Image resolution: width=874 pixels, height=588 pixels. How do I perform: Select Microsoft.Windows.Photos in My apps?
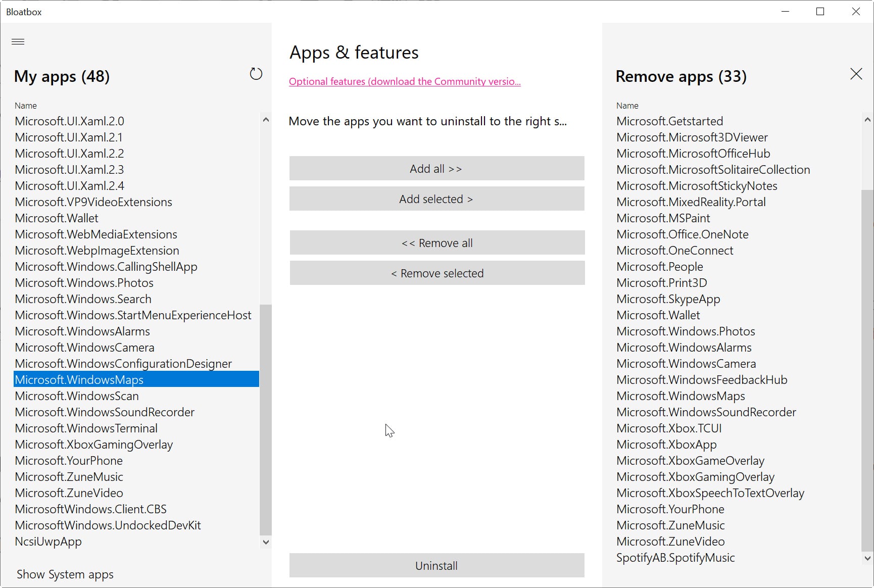tap(136, 283)
